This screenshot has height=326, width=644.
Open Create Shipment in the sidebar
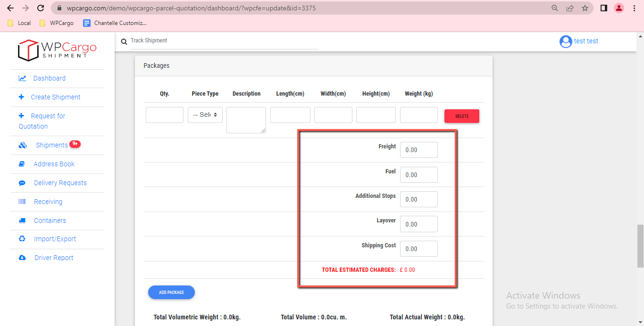56,97
